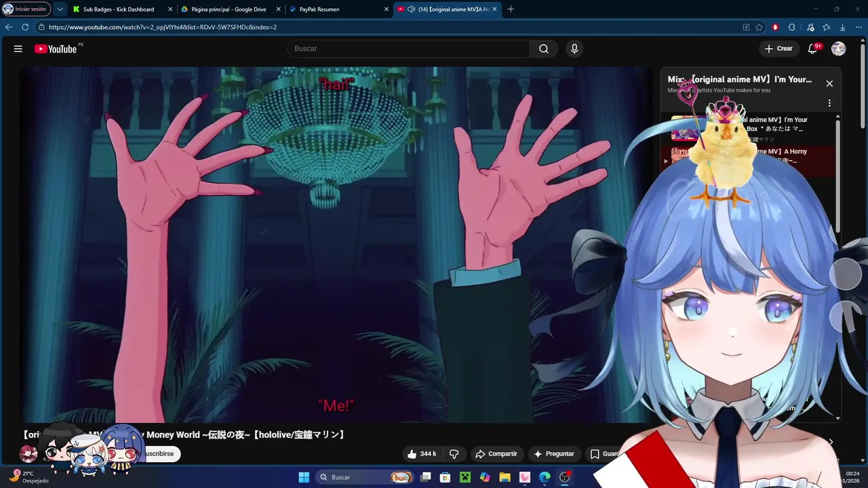Open the taskbar clock showing 00:24
868x488 pixels.
click(x=852, y=477)
